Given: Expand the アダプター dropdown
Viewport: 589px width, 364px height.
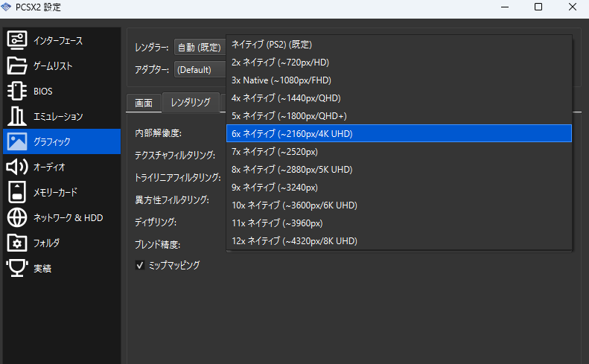Looking at the screenshot, I should (x=200, y=70).
